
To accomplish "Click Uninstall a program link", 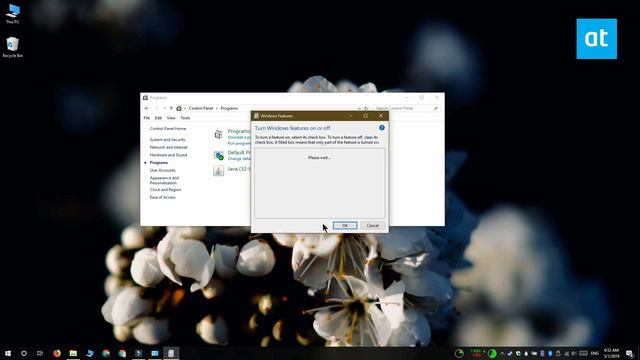I will tap(239, 138).
